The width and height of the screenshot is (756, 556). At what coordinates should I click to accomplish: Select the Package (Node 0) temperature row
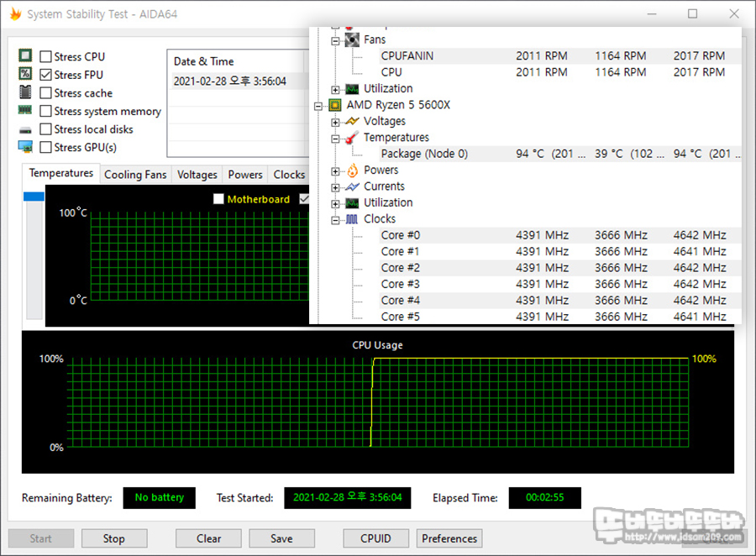click(559, 154)
